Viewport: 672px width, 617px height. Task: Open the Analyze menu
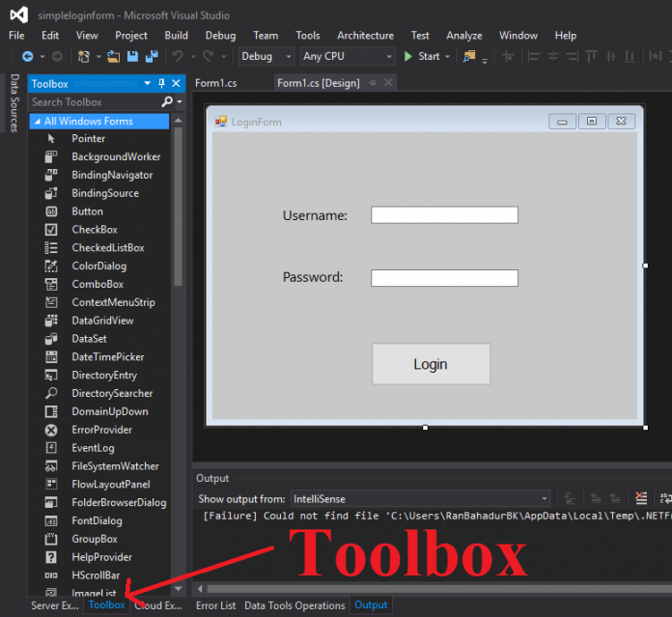click(x=464, y=36)
